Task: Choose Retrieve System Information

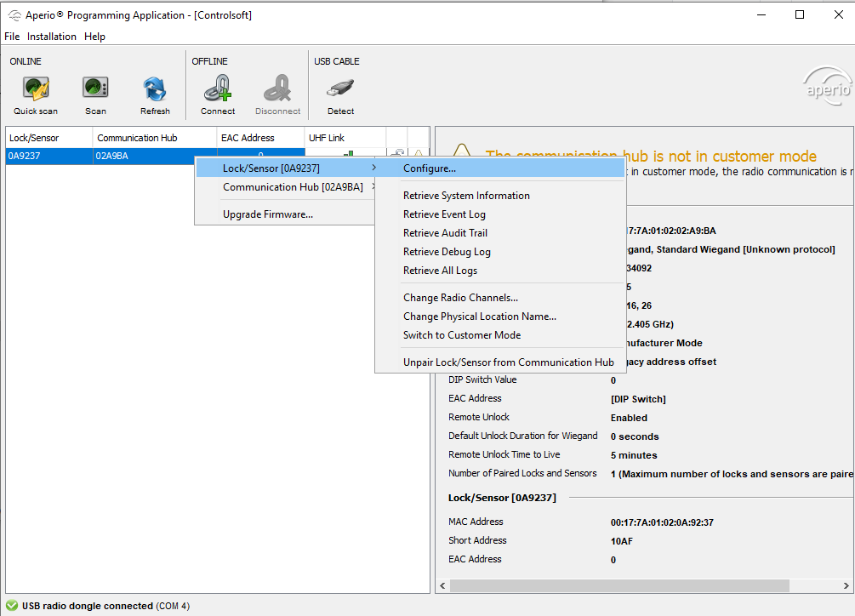Action: pyautogui.click(x=500, y=196)
